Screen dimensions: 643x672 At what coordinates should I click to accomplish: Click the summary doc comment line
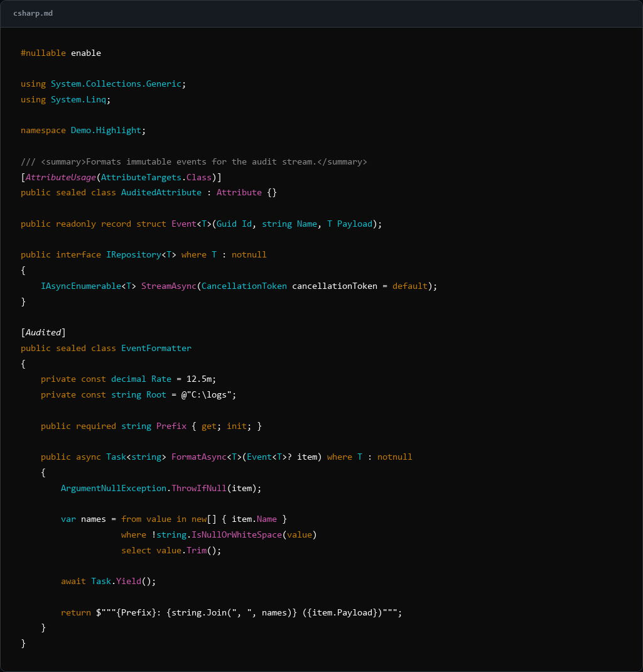click(x=193, y=162)
